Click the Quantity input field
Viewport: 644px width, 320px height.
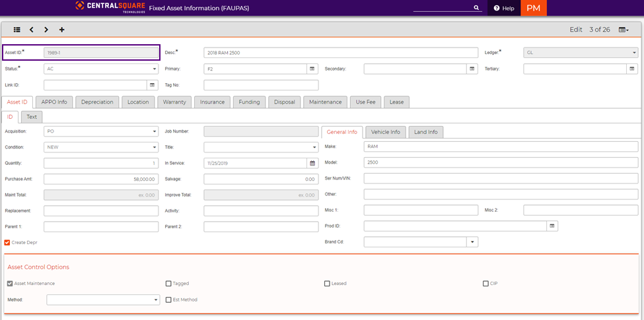click(x=101, y=163)
